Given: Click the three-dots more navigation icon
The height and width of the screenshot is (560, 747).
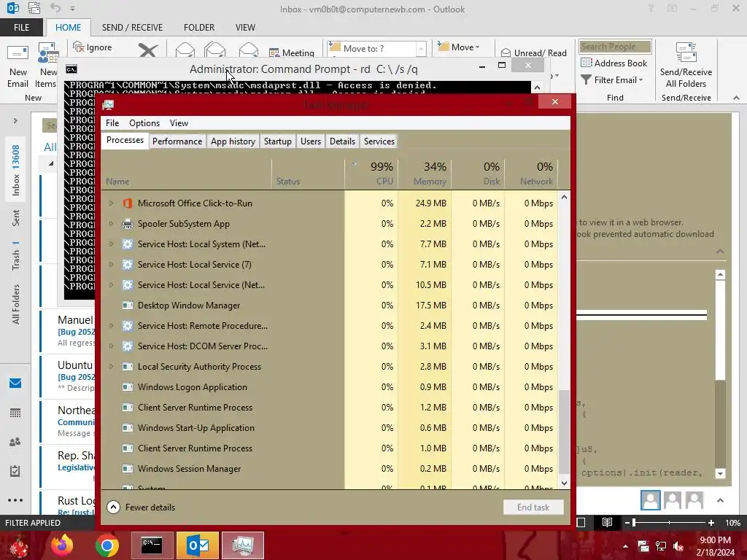Looking at the screenshot, I should (15, 500).
